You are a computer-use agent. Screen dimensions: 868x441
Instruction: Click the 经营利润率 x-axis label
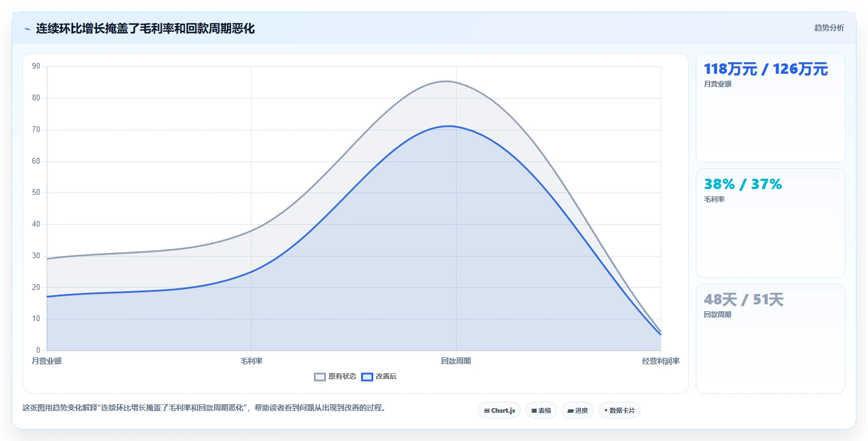coord(661,361)
